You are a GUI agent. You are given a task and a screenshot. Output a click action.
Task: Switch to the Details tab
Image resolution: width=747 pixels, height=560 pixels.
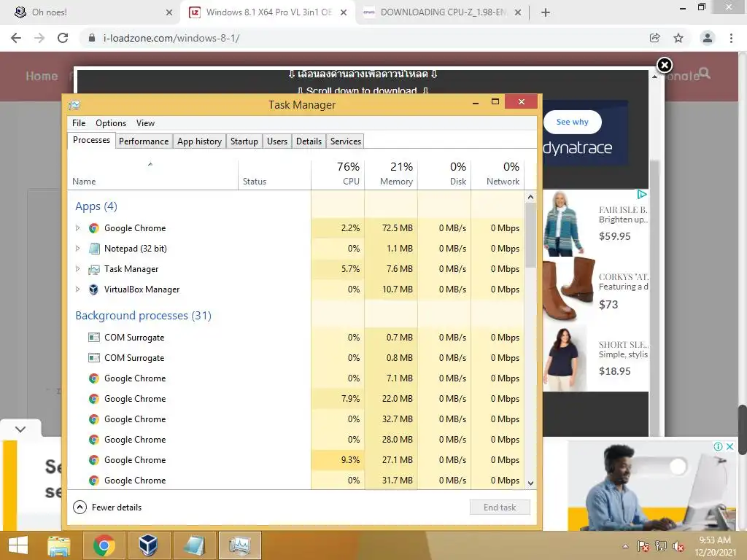point(309,141)
